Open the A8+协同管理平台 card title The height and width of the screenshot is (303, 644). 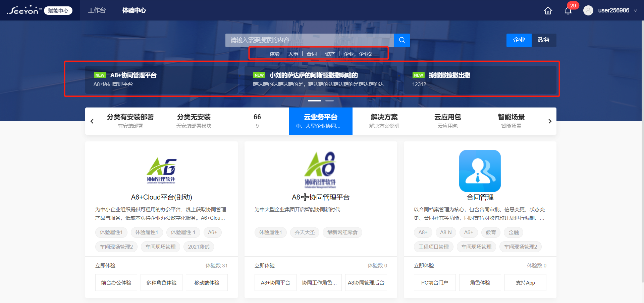(x=321, y=197)
